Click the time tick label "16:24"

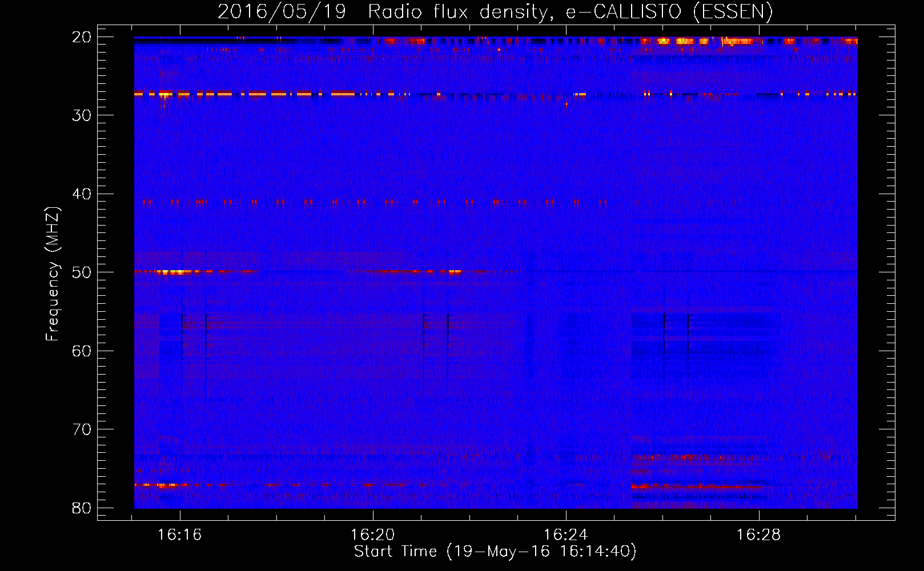point(566,535)
